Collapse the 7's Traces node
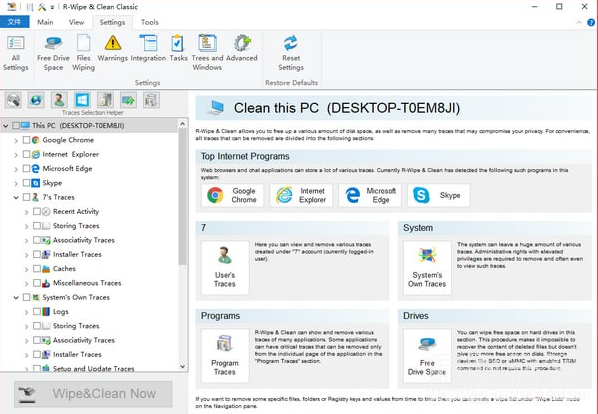Image resolution: width=598 pixels, height=414 pixels. coord(16,197)
